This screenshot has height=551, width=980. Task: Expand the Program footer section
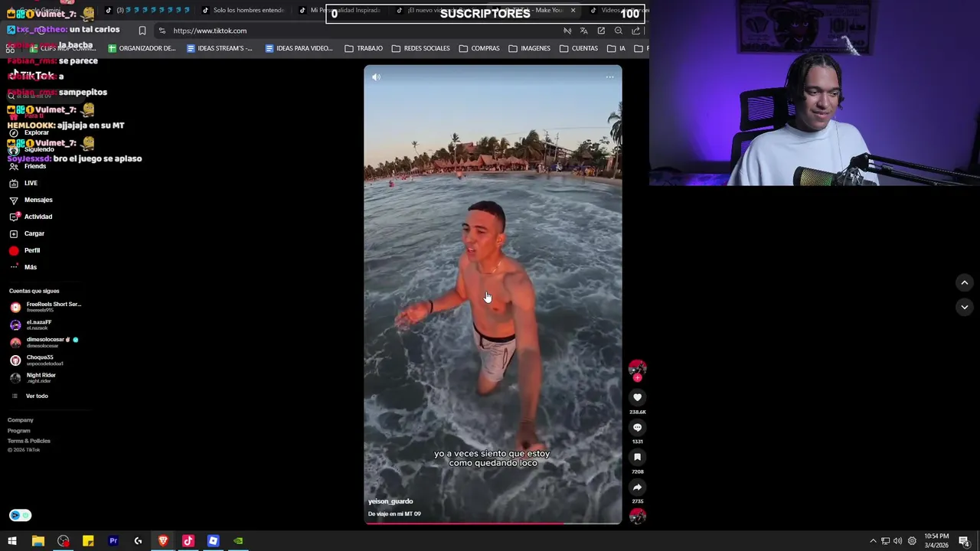(x=19, y=430)
